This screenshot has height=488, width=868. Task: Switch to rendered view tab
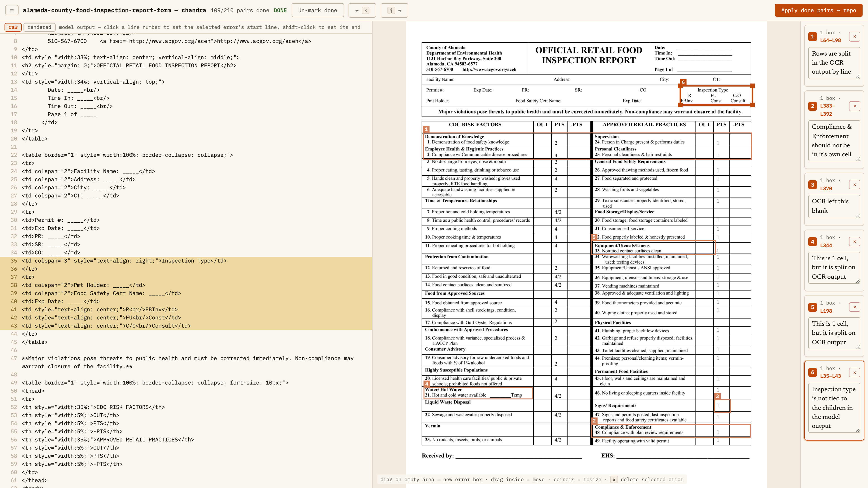click(x=39, y=27)
